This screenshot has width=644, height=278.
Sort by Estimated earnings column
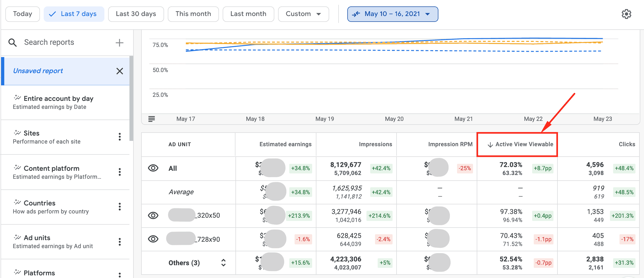point(285,144)
